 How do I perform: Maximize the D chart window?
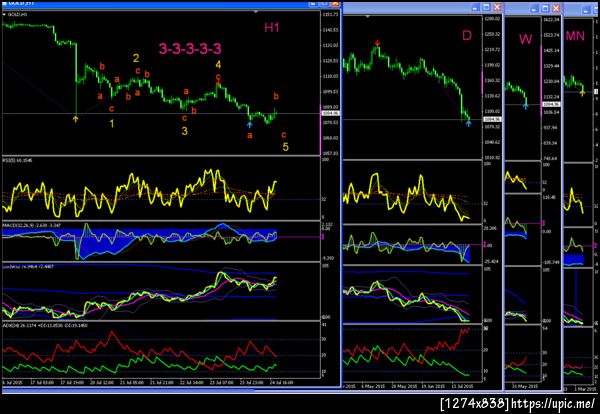coord(486,7)
